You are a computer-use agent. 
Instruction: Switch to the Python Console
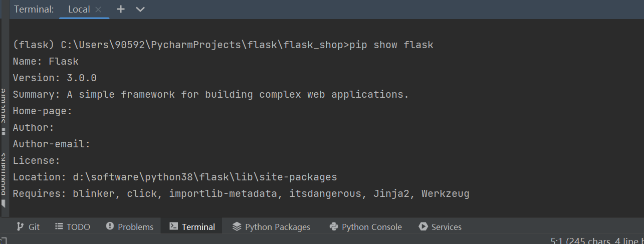point(366,227)
